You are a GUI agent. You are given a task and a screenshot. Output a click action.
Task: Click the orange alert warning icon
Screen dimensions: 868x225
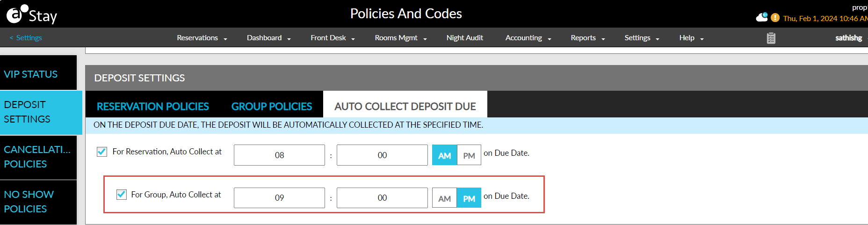pos(775,18)
